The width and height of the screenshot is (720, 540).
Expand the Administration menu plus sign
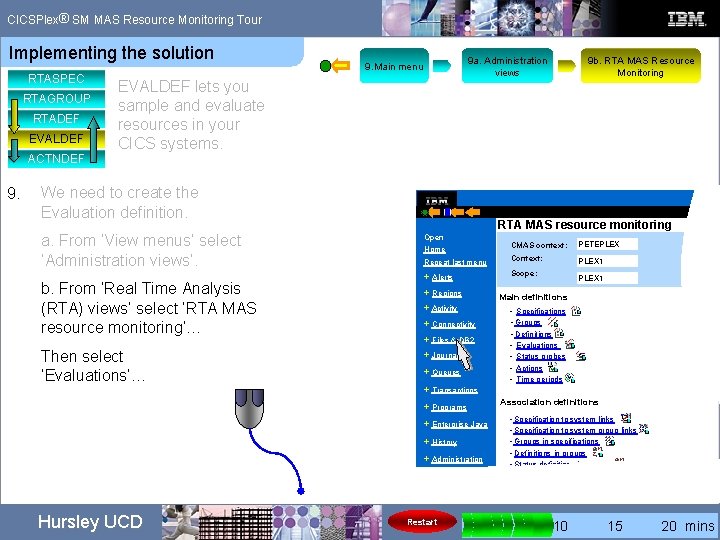426,459
